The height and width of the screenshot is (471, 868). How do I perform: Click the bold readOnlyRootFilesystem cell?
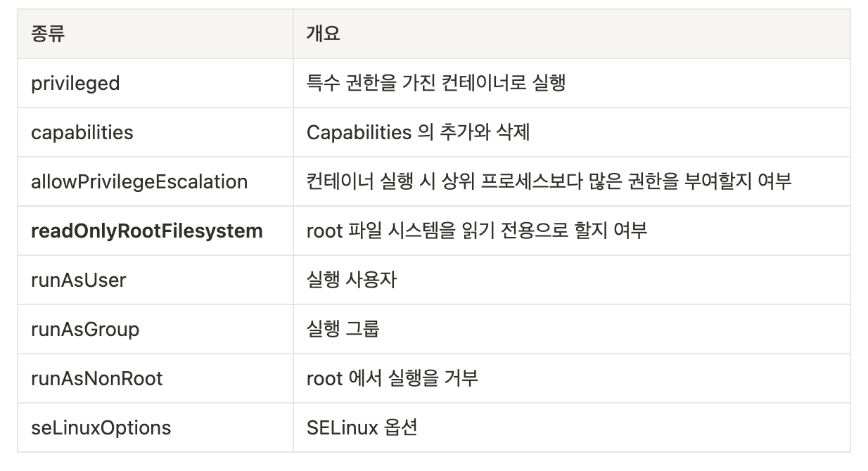(155, 231)
